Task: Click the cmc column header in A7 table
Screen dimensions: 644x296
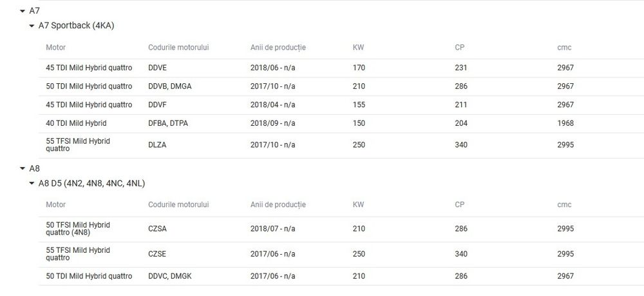Action: point(564,48)
